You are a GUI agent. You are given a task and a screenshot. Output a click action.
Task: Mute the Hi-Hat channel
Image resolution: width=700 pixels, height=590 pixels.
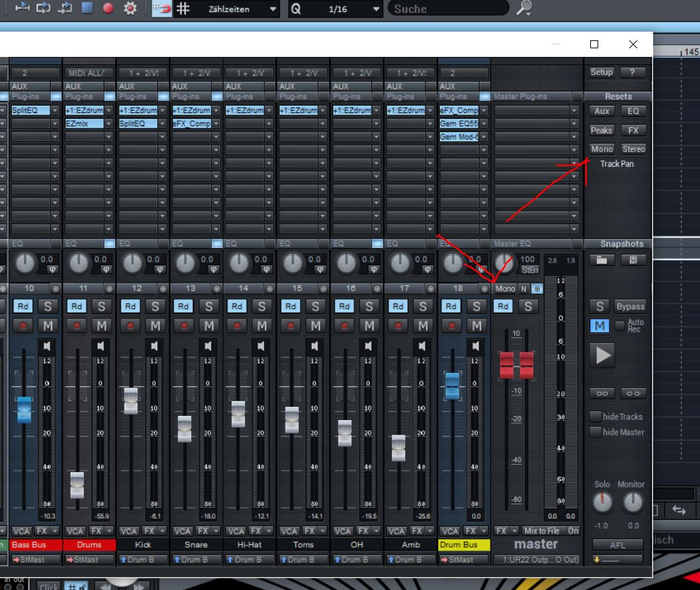[x=262, y=325]
